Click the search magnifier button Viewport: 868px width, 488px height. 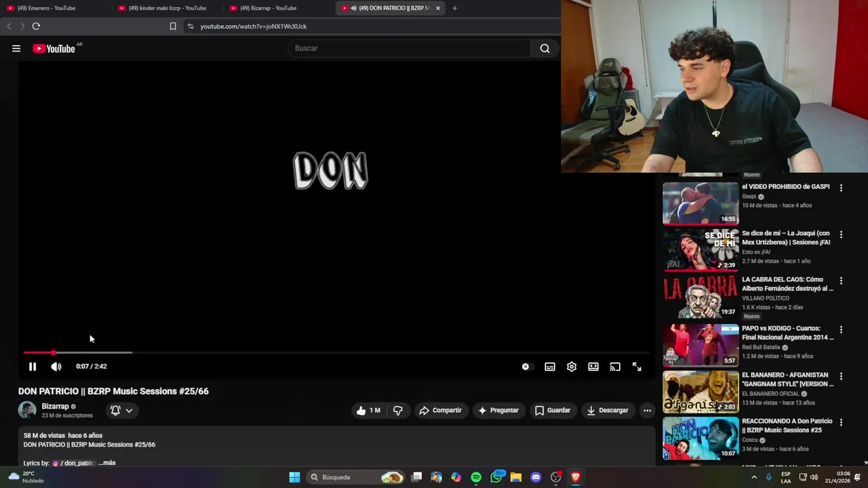(x=545, y=48)
